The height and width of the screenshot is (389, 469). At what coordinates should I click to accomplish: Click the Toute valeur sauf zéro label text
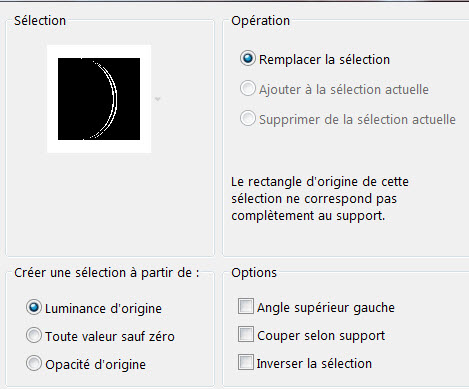tap(110, 336)
